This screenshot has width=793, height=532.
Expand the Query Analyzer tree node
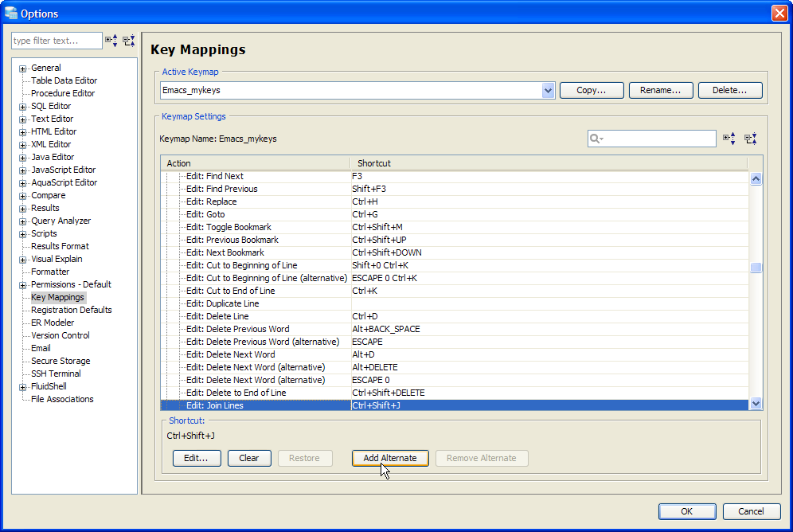click(23, 221)
